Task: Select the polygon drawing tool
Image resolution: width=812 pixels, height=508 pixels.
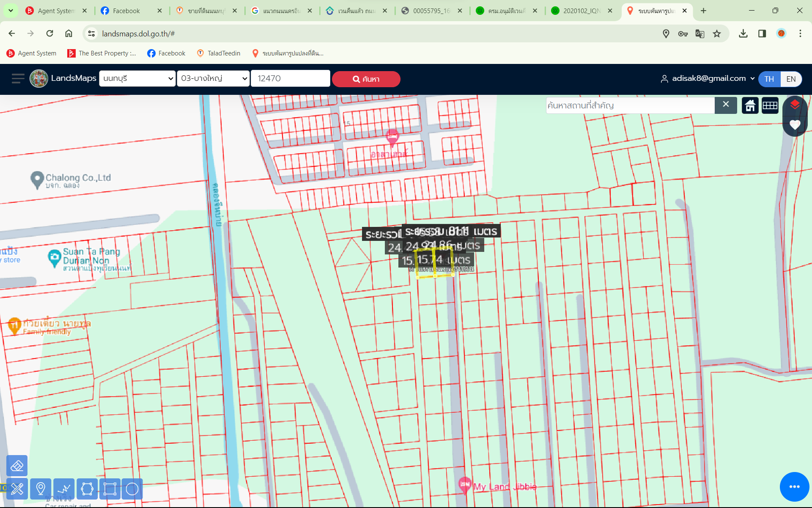Action: pos(87,489)
